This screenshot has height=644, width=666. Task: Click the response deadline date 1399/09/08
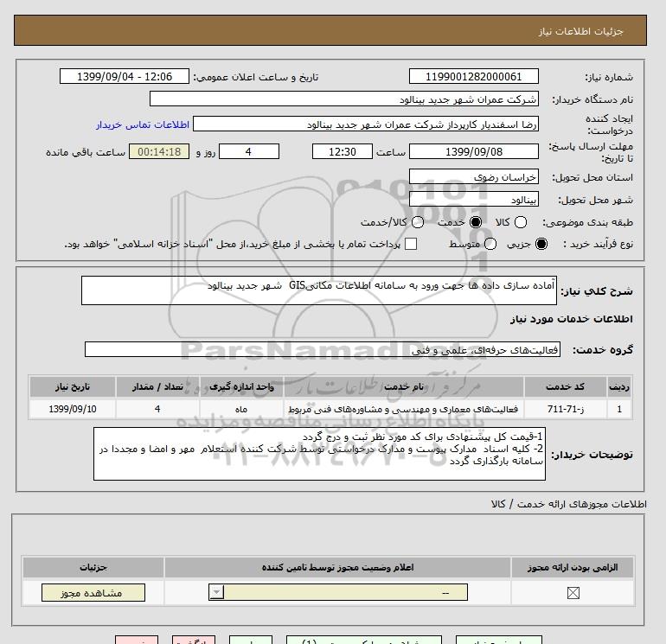click(x=474, y=151)
